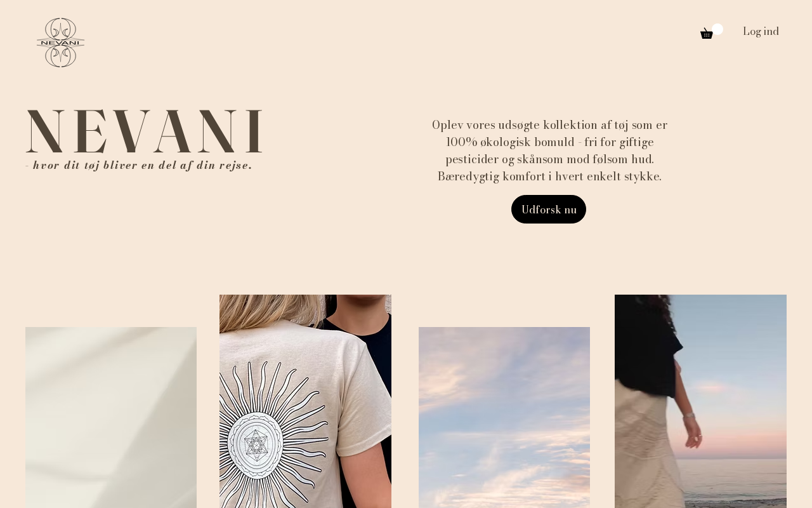Click the white cart item count badge
Viewport: 812px width, 508px height.
tap(717, 29)
